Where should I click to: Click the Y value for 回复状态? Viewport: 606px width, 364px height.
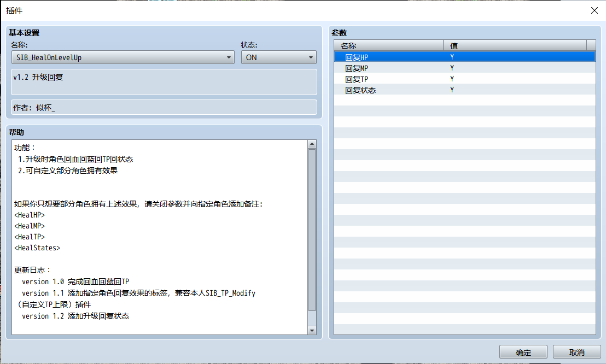point(452,90)
